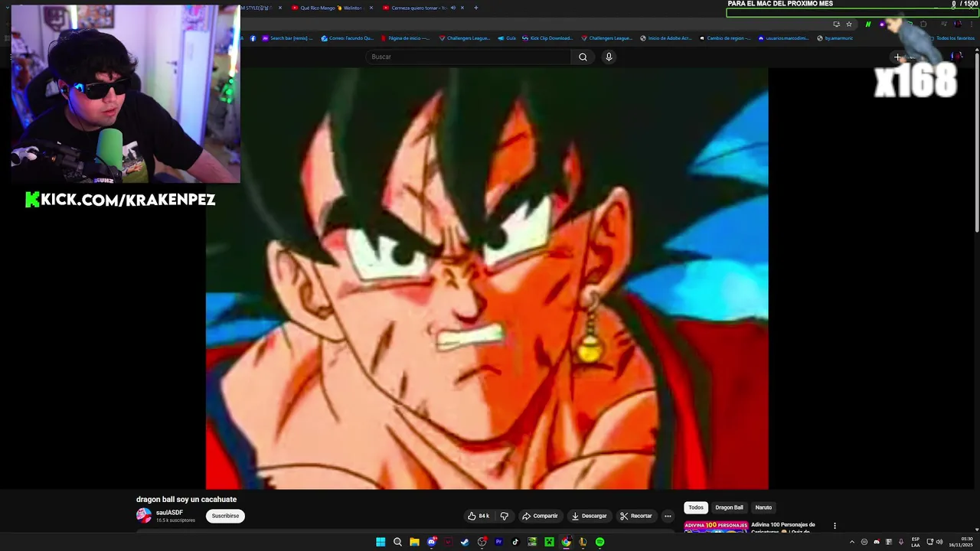Open Search bar [remix] bookmark
The image size is (980, 551).
[x=288, y=38]
